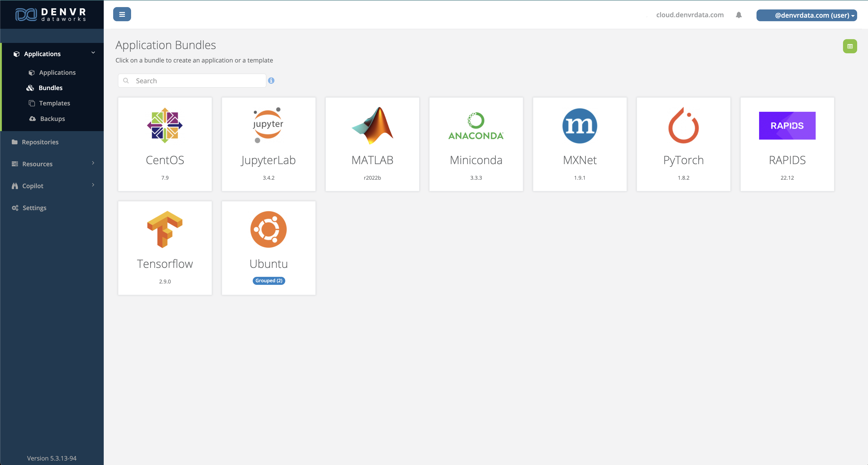
Task: Click CentOS version 7.9 text
Action: [x=165, y=178]
